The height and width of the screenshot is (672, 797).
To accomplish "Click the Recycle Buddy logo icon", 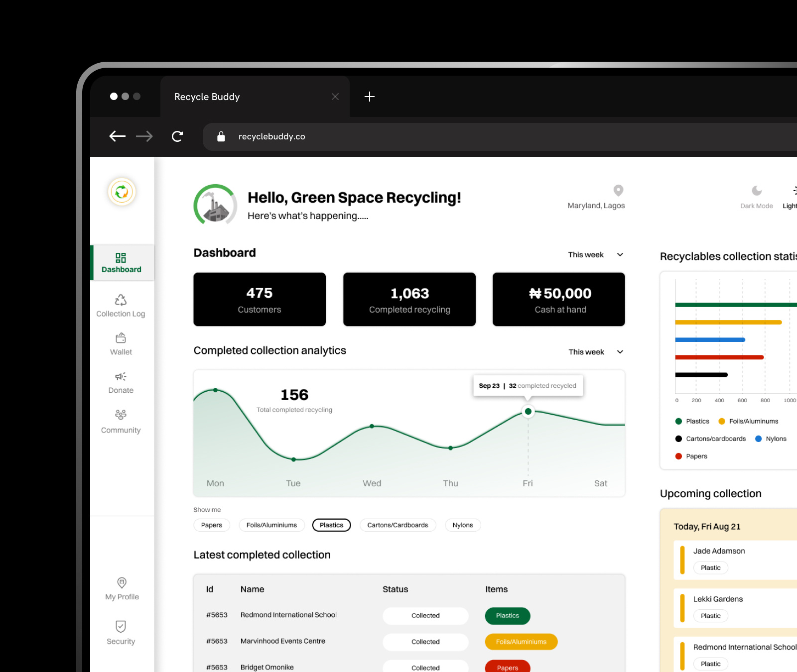I will [x=122, y=192].
